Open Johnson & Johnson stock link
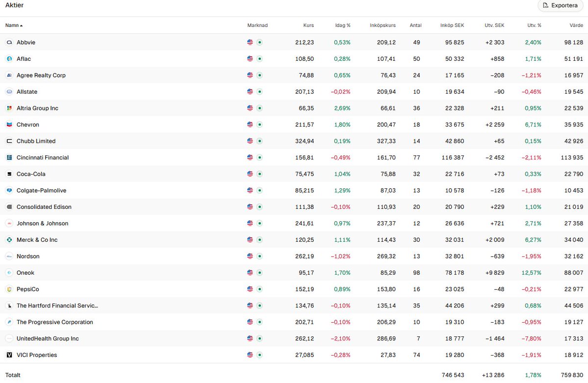This screenshot has width=588, height=383. pyautogui.click(x=42, y=224)
